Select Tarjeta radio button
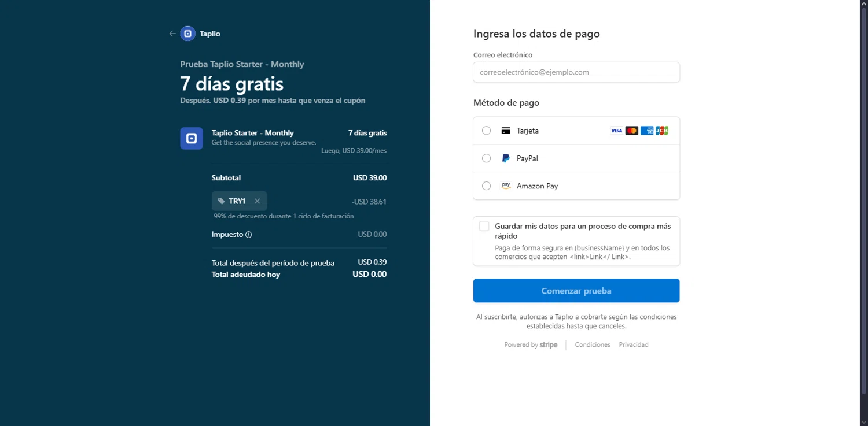This screenshot has height=426, width=868. (486, 131)
